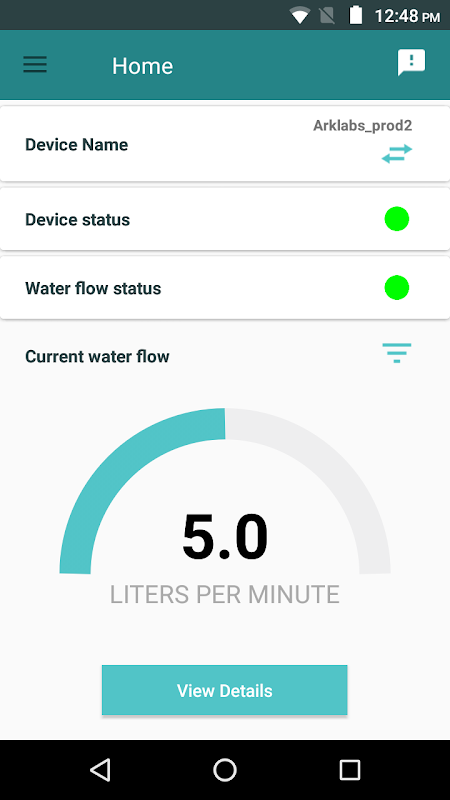Click the View Details button

(224, 690)
